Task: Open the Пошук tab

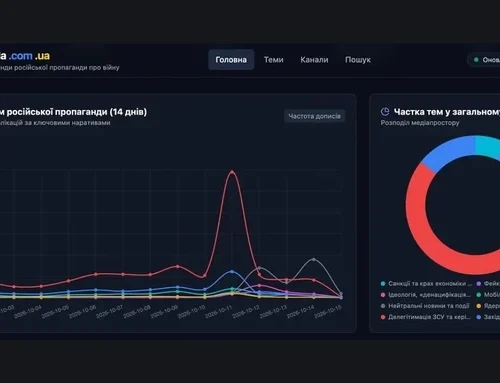Action: point(358,60)
